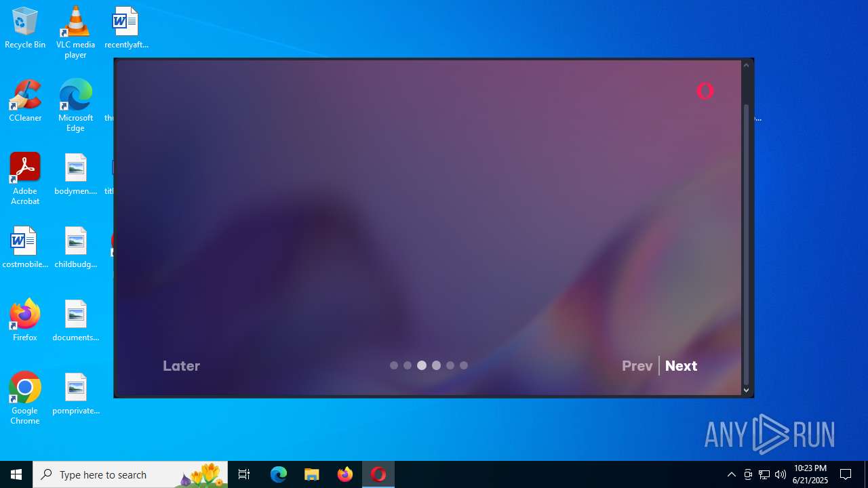868x488 pixels.
Task: Open Task View from the taskbar
Action: point(244,474)
